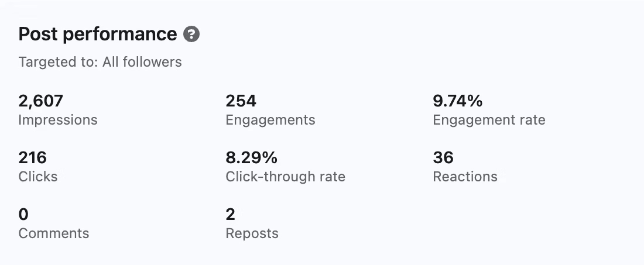Click the 0 comments count
Screen dimensions: 644x265
[23, 214]
